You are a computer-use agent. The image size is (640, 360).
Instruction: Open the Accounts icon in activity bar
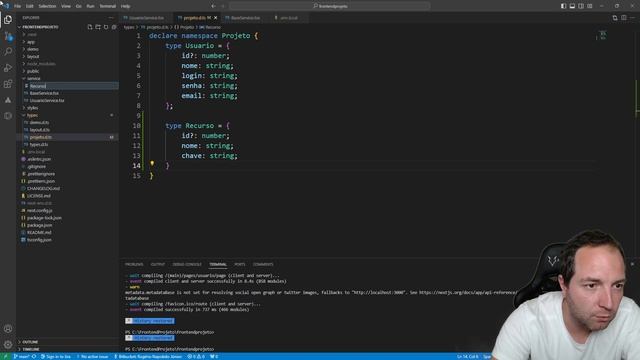pyautogui.click(x=8, y=329)
